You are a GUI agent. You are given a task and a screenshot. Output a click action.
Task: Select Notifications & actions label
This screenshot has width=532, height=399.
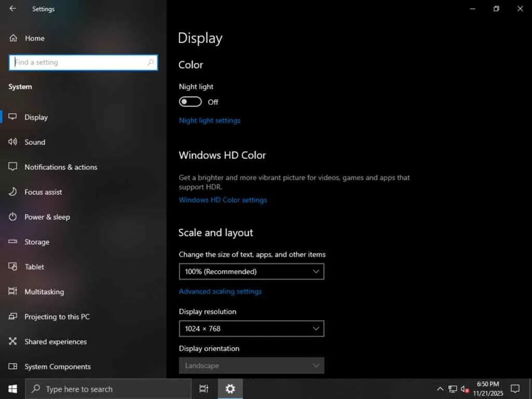61,167
